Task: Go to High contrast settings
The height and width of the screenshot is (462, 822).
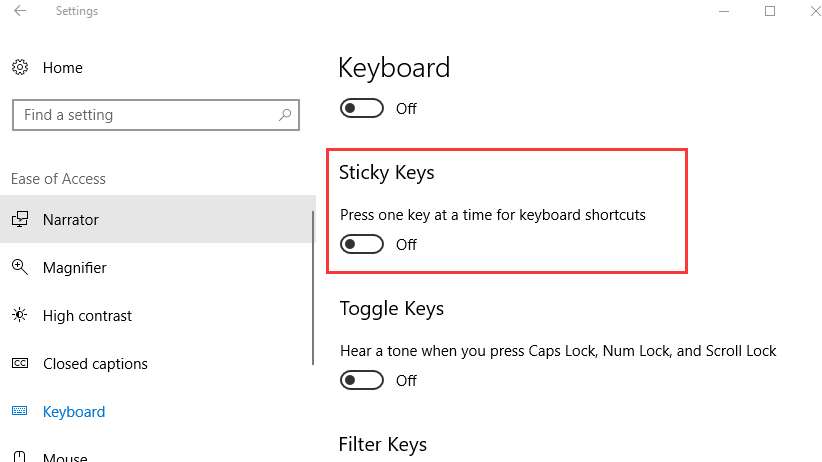Action: tap(87, 316)
